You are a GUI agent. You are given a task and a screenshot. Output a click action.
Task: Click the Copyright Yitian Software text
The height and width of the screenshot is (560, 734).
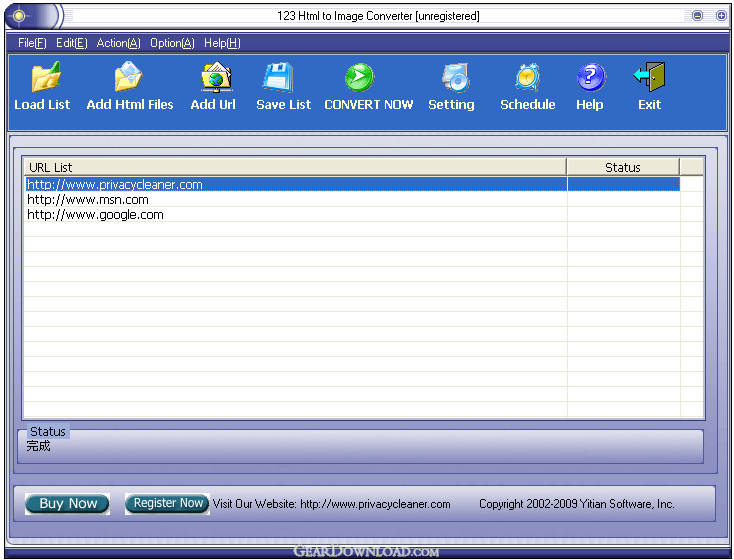click(576, 504)
